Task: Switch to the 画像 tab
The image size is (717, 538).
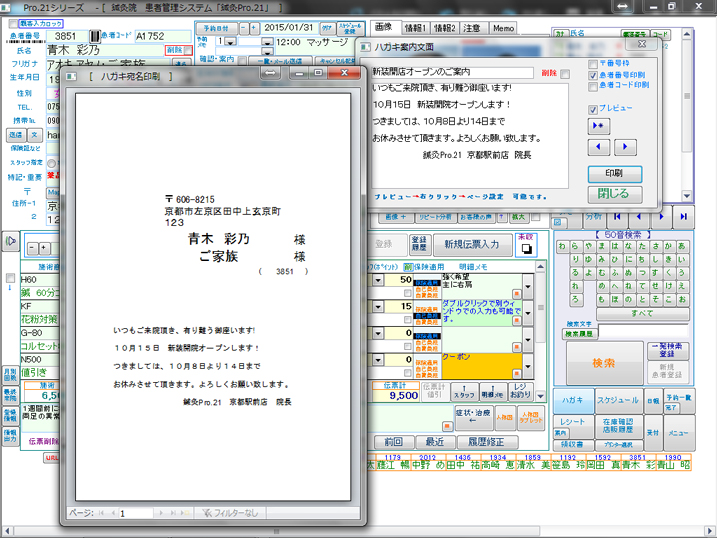Action: coord(384,27)
